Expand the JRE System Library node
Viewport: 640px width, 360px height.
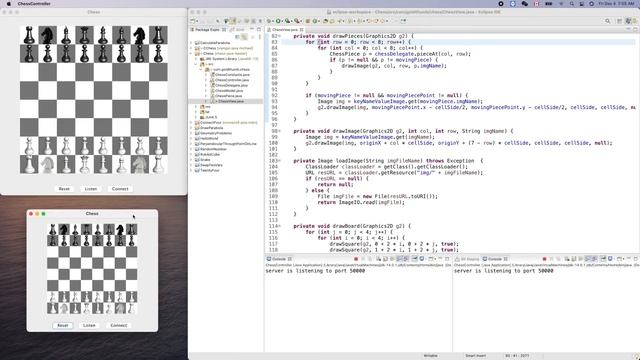[x=196, y=59]
